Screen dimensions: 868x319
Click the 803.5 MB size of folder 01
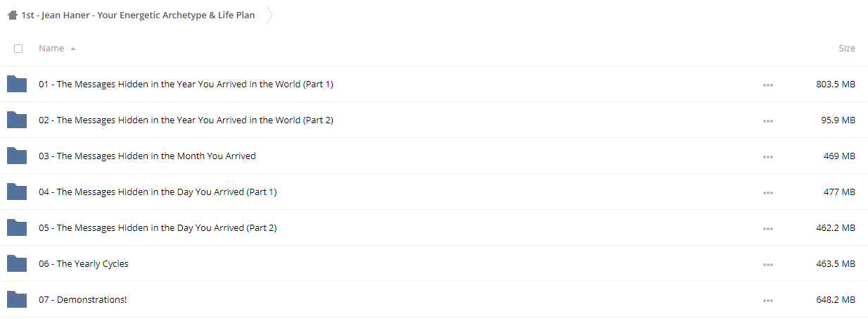(x=836, y=84)
